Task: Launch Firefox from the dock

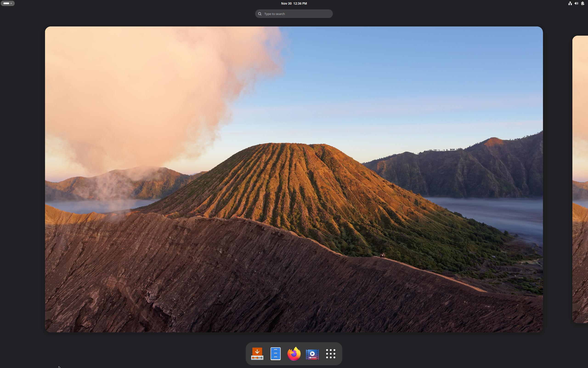Action: coord(294,354)
